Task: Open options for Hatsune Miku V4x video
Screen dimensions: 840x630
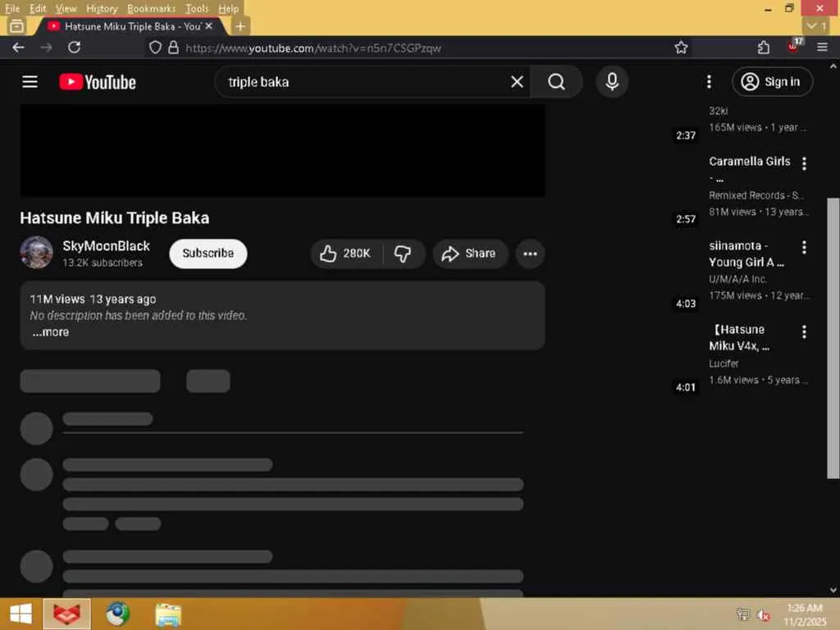Action: [804, 332]
